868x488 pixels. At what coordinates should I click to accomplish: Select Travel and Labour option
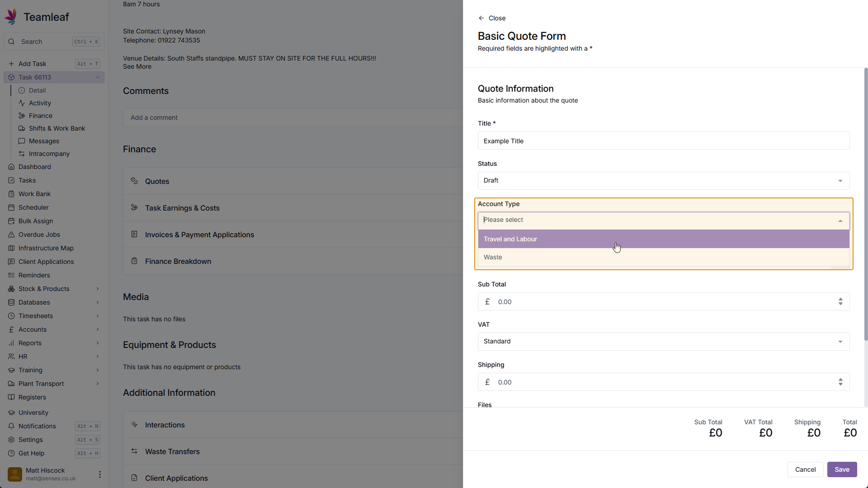pyautogui.click(x=510, y=239)
